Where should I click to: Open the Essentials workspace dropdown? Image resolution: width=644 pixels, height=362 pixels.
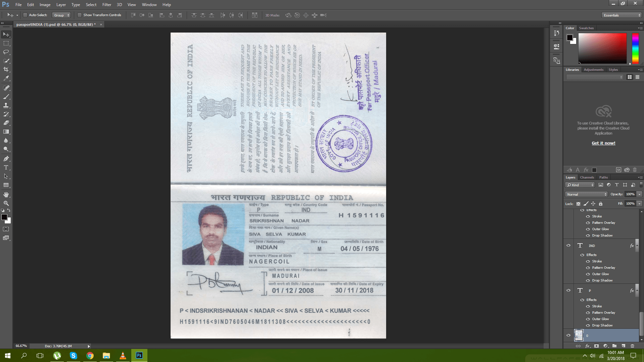[621, 15]
